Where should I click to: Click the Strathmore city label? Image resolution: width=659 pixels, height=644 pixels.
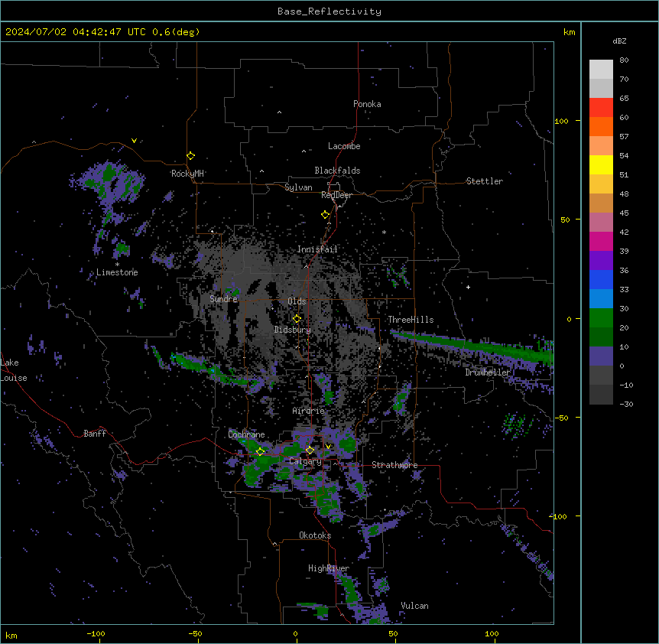(394, 465)
